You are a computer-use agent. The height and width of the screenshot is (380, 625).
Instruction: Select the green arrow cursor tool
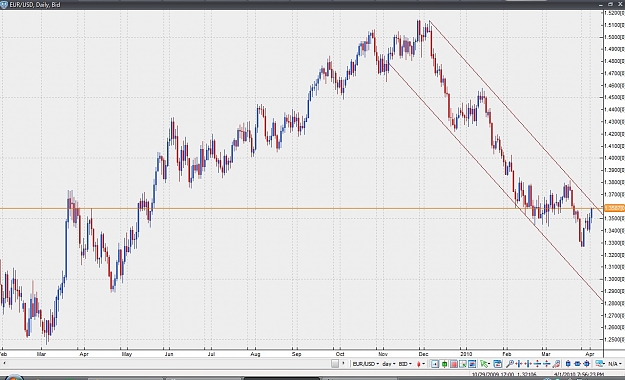coord(483,364)
